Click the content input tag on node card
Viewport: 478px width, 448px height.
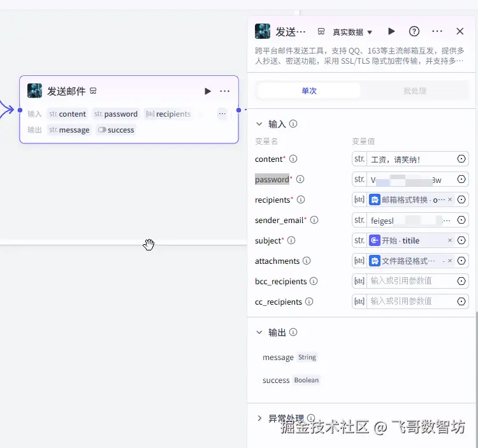pos(68,114)
